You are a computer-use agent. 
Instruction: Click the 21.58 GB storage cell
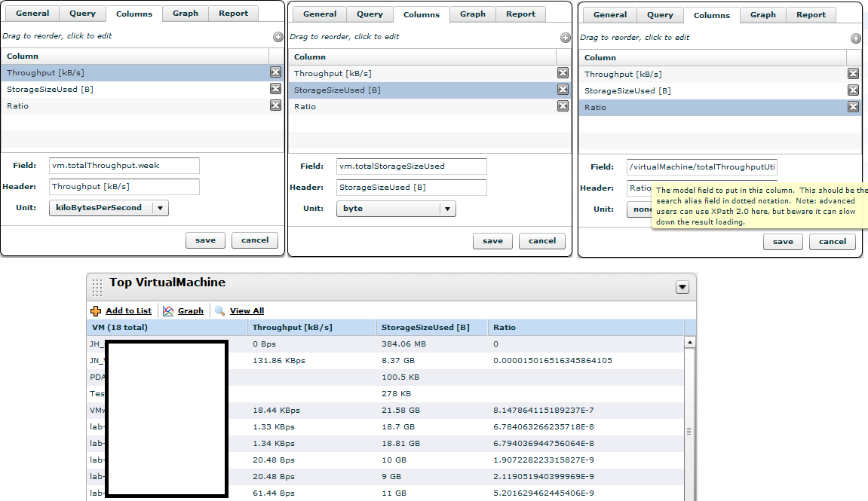click(x=400, y=411)
